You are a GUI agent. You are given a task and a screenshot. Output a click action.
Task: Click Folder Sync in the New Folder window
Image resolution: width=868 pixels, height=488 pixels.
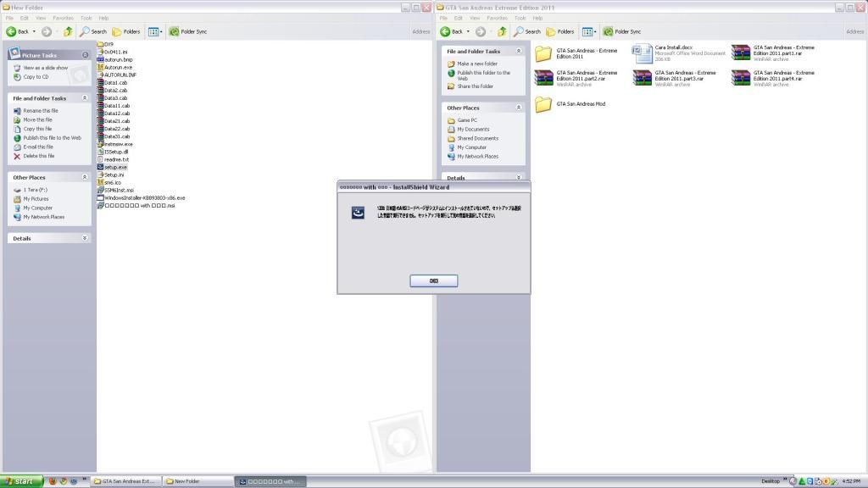pos(187,31)
